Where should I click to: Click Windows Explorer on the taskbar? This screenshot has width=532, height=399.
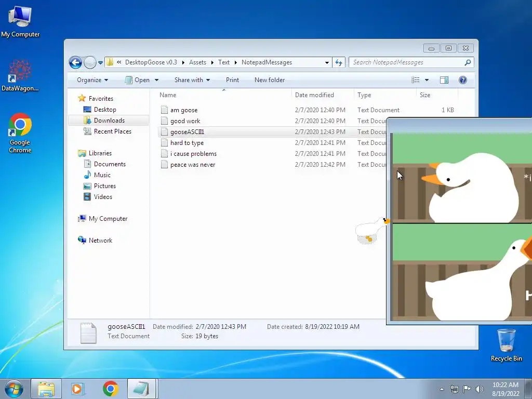tap(46, 389)
